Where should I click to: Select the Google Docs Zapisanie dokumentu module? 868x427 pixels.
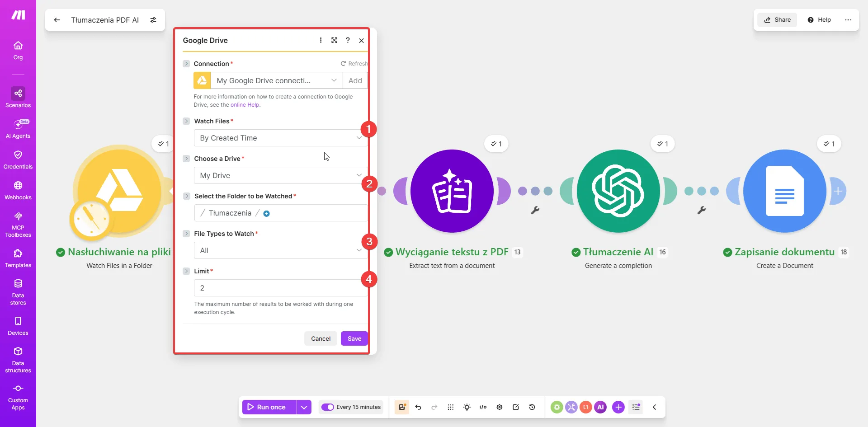coord(785,191)
